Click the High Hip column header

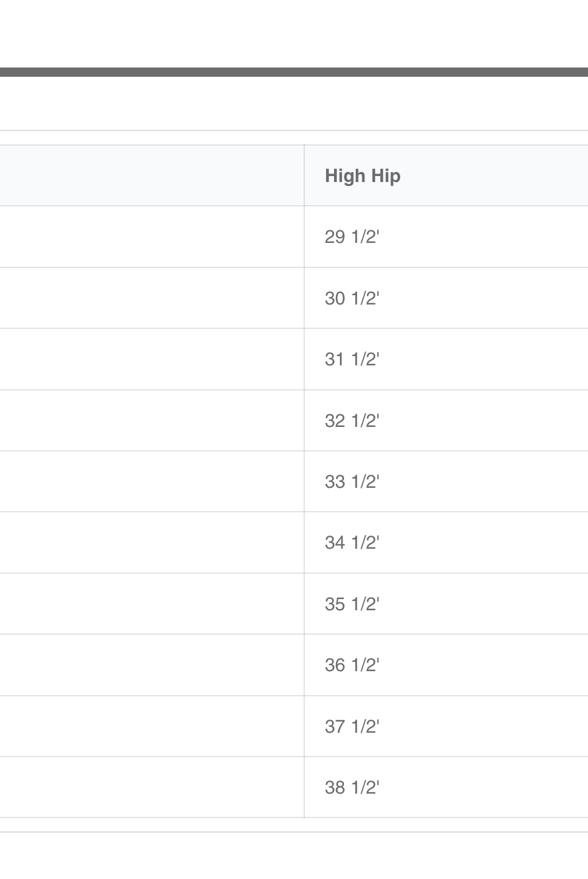[x=362, y=176]
